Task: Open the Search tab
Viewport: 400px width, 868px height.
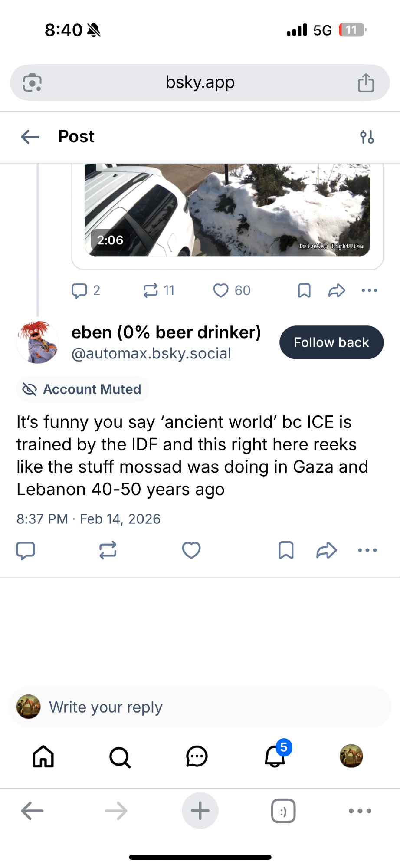Action: (120, 757)
